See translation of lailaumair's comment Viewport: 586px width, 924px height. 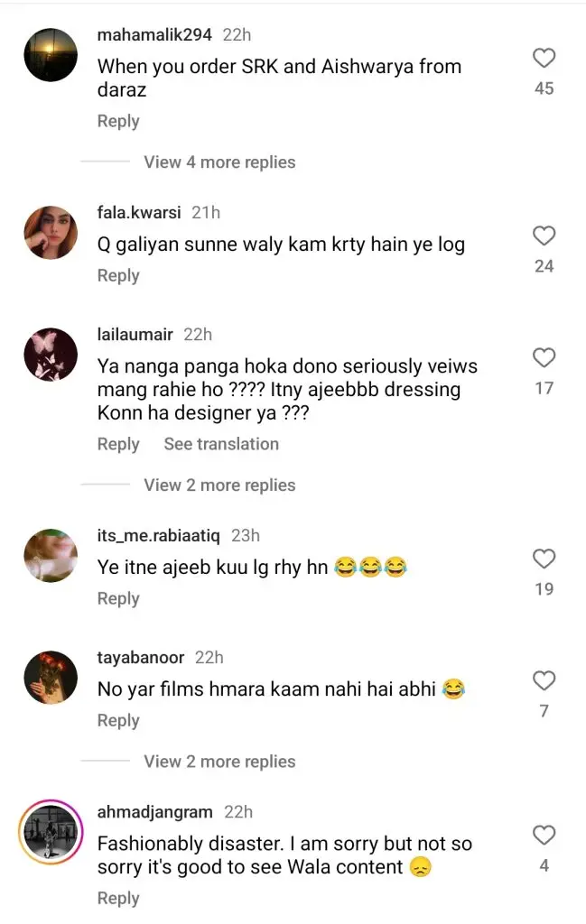pyautogui.click(x=221, y=444)
